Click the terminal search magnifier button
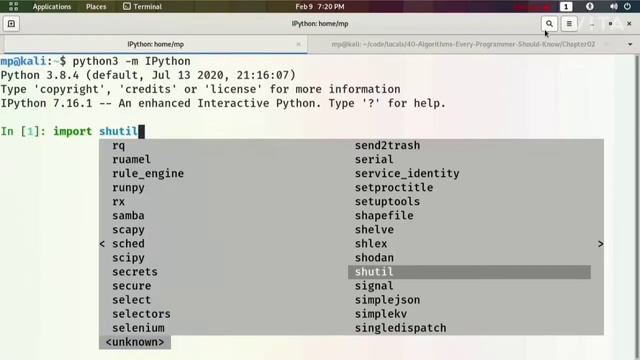Viewport: 640px width, 360px height. (x=549, y=24)
